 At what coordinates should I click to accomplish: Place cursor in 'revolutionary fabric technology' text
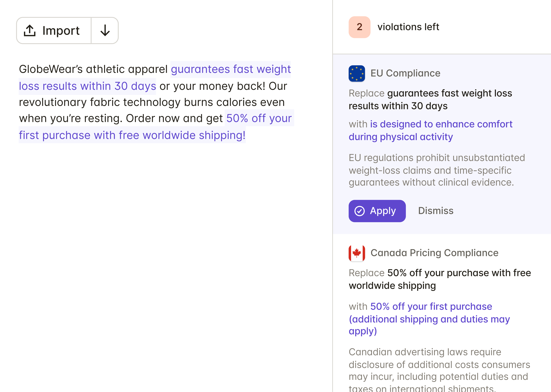(x=99, y=102)
